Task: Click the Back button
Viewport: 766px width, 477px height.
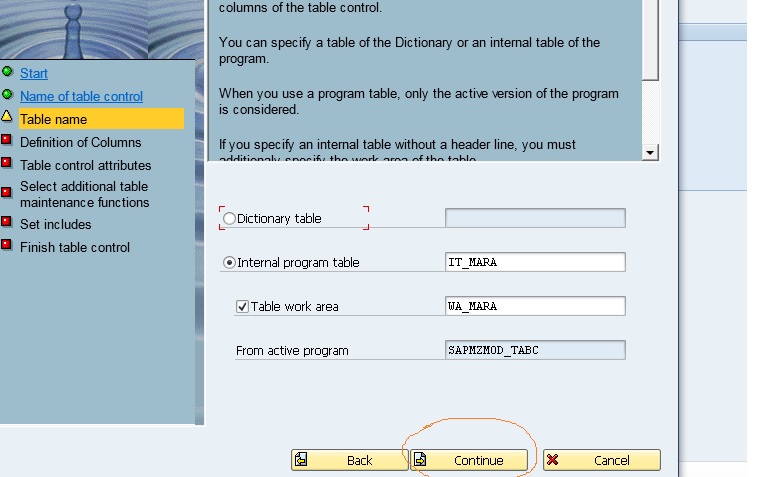Action: [x=349, y=460]
